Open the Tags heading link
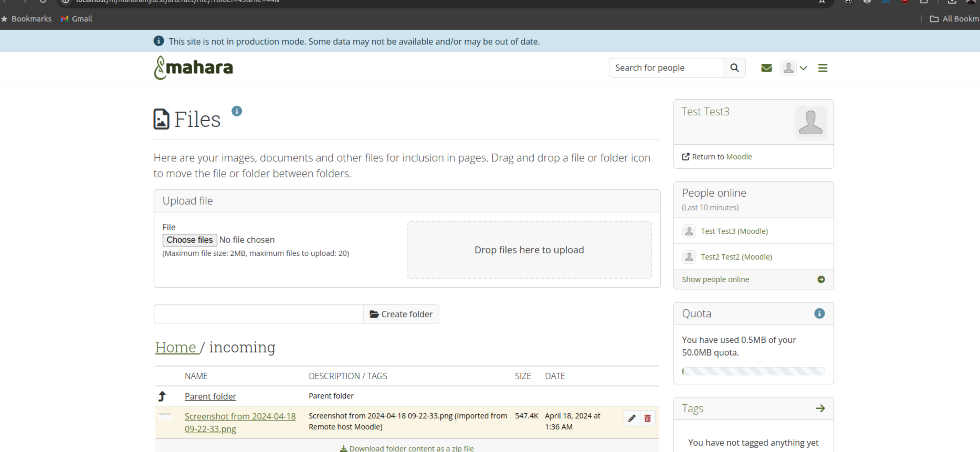 click(x=692, y=408)
